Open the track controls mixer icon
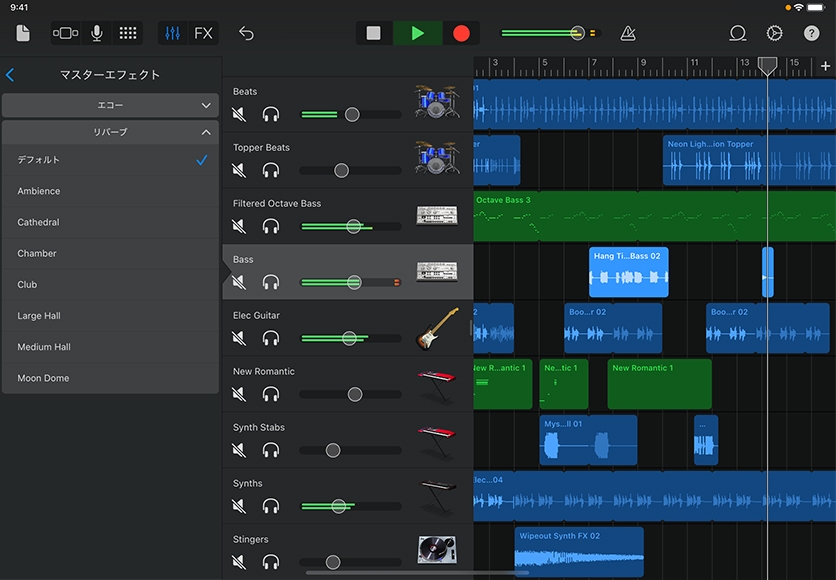The width and height of the screenshot is (836, 580). pos(173,33)
